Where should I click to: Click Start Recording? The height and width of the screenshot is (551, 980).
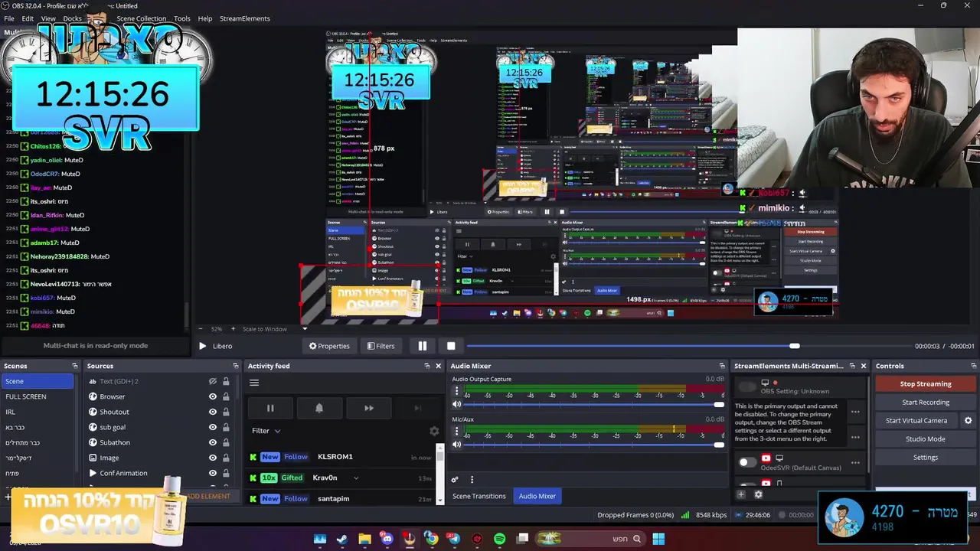[x=926, y=402]
